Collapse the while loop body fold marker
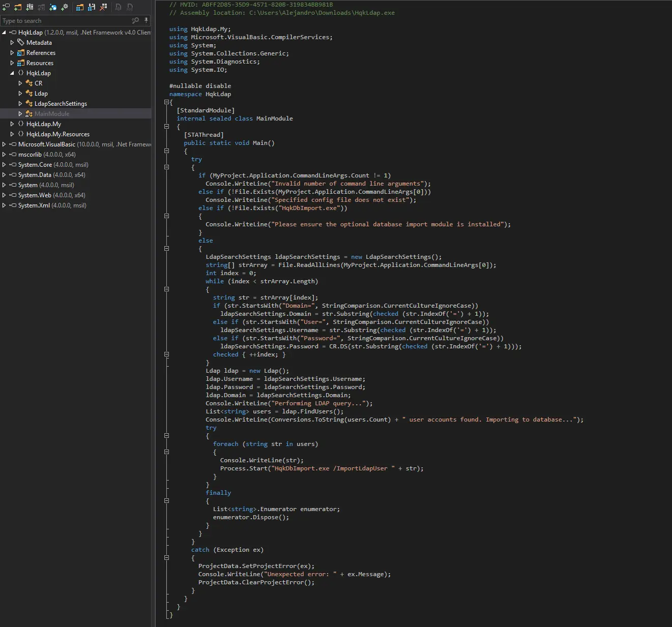 [x=166, y=289]
